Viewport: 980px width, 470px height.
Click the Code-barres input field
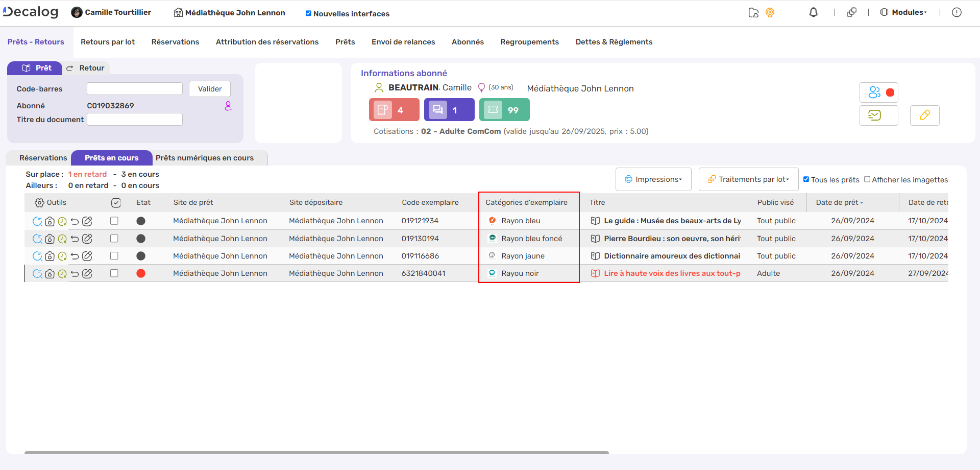click(135, 89)
